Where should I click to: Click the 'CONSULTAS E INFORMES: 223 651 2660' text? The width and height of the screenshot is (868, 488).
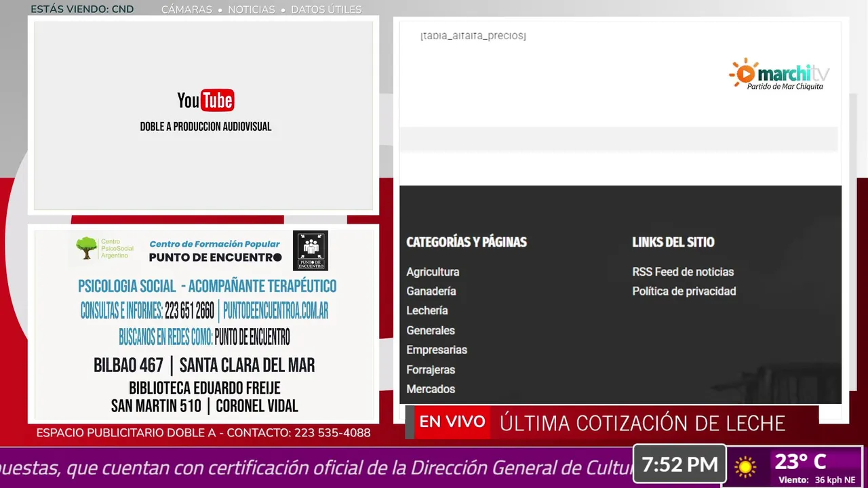click(147, 311)
